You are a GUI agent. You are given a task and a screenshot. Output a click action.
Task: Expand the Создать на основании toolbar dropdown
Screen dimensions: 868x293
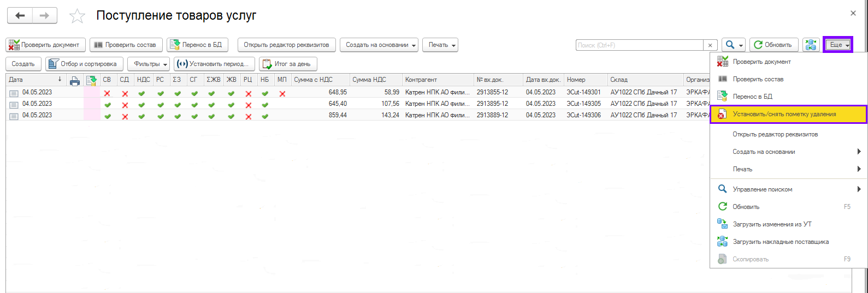[379, 45]
